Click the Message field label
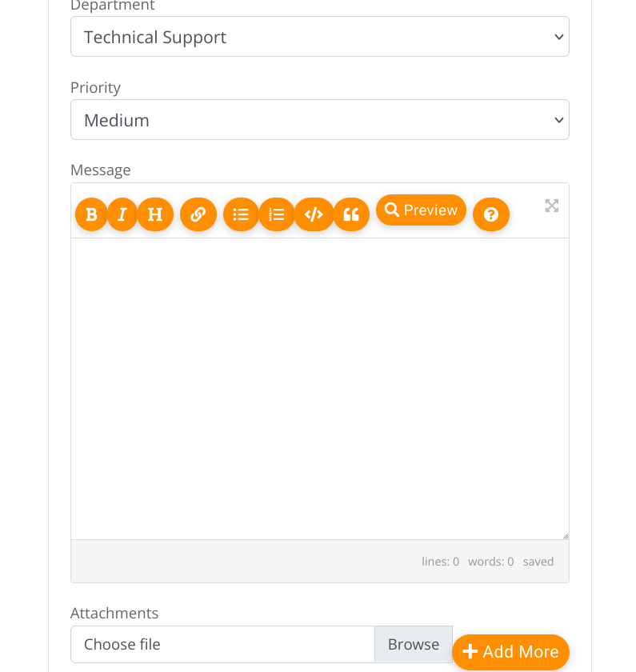The image size is (636, 672). click(101, 170)
